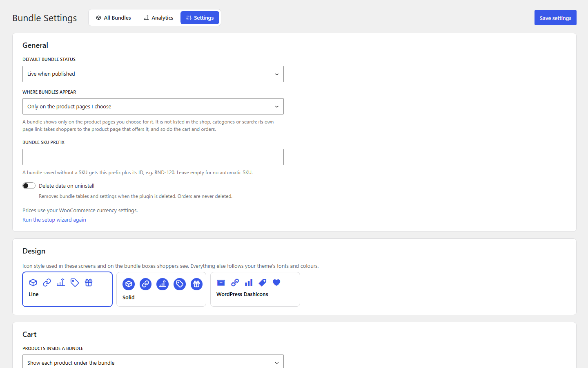Click the archive box icon in the WordPress Dashicons card
Screen dimensions: 588x368
[x=221, y=283]
